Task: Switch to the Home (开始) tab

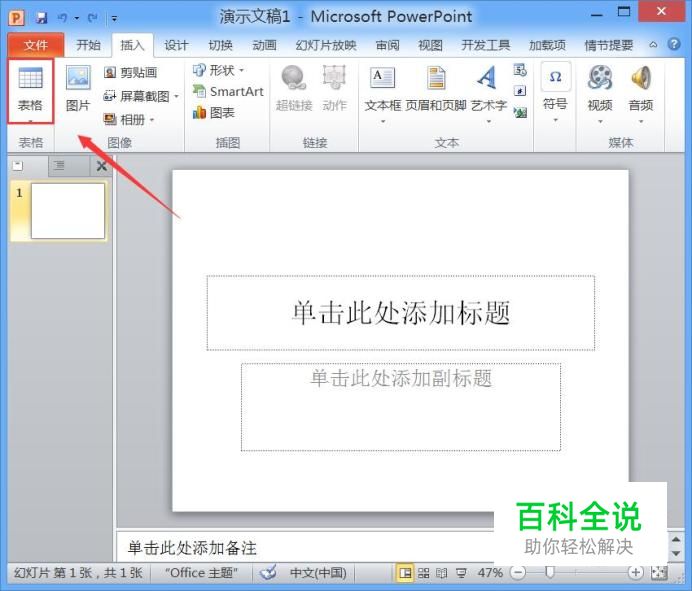Action: [88, 45]
